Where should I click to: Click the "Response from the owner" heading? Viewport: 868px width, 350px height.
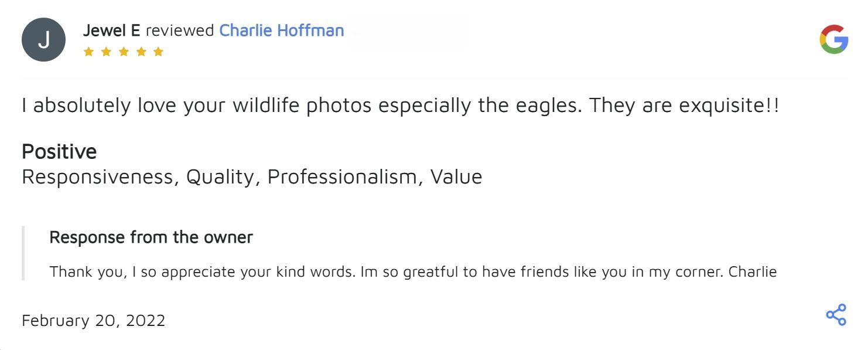point(151,237)
